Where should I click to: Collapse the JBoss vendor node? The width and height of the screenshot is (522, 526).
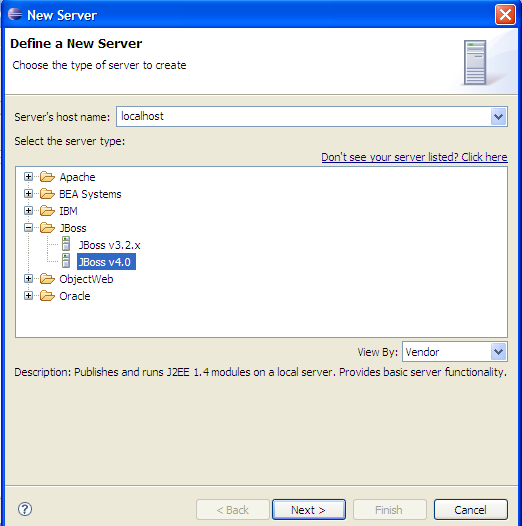[x=29, y=228]
